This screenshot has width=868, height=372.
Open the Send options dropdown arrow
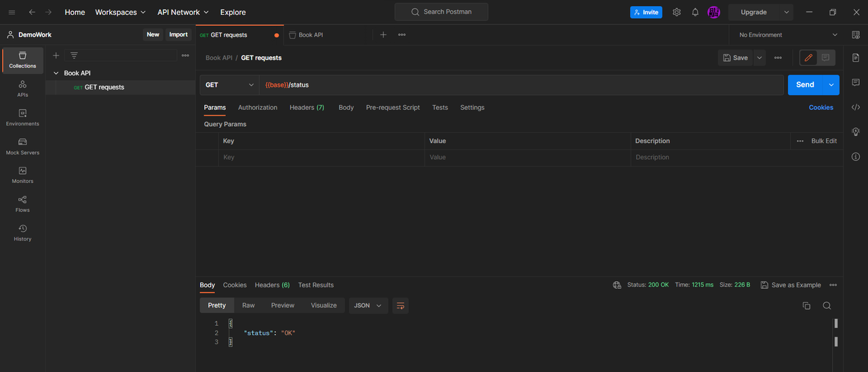pos(831,85)
